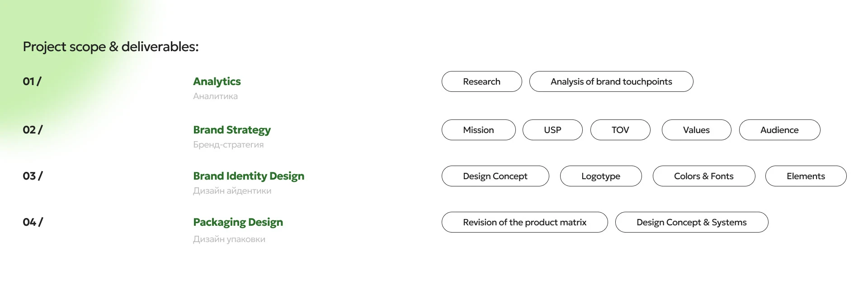Select the Analysis of brand touchpoints tag

point(611,81)
